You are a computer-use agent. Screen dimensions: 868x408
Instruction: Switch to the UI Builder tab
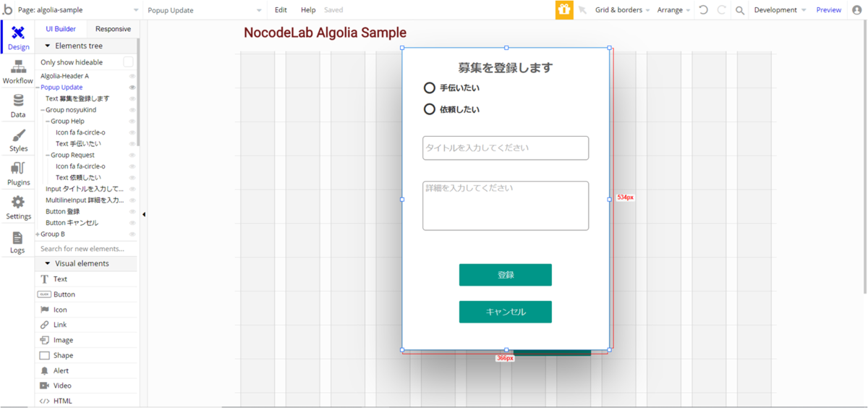click(x=61, y=29)
